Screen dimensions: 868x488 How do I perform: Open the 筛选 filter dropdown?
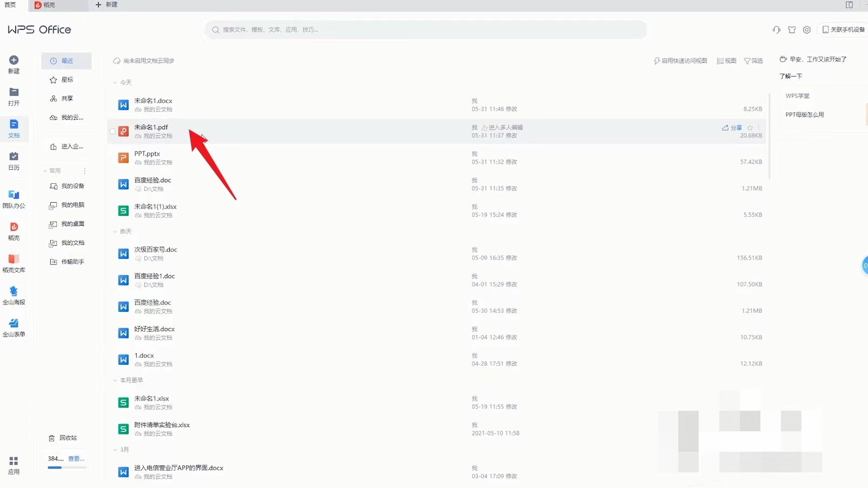tap(753, 61)
